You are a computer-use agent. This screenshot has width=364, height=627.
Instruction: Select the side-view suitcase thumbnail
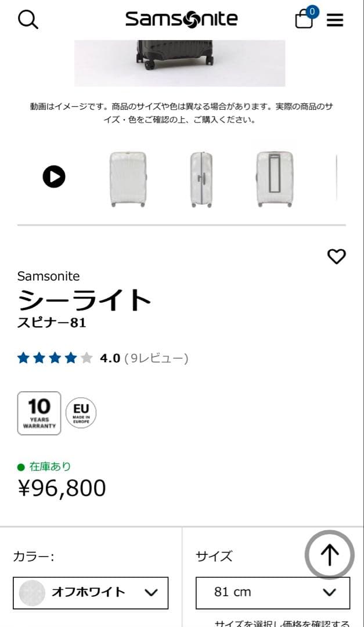pyautogui.click(x=200, y=178)
